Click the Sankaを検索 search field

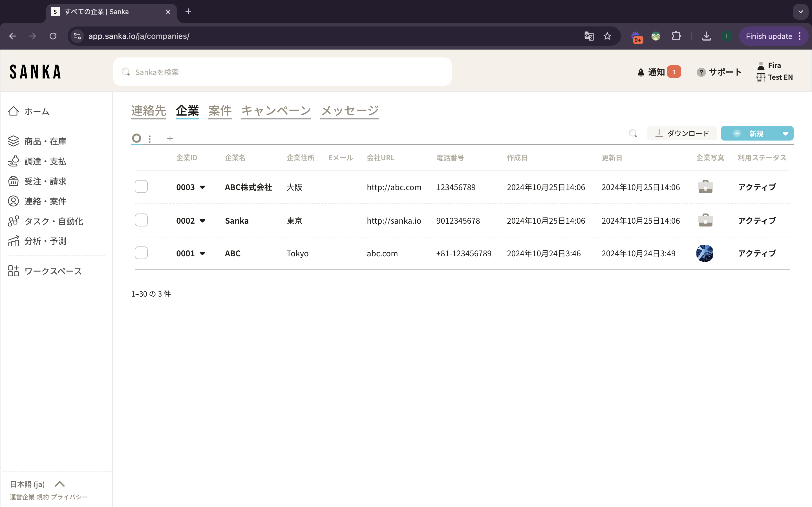(282, 72)
